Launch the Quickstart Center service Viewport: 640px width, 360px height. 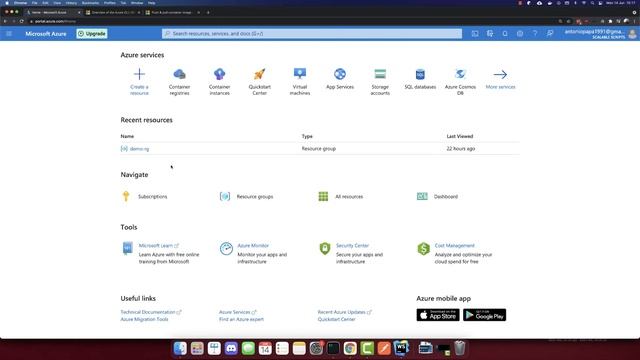(x=260, y=82)
